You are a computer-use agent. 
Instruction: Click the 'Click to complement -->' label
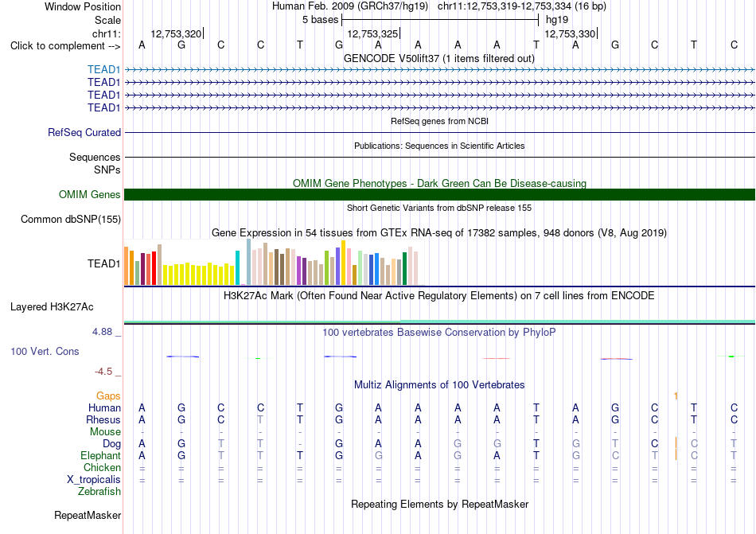pyautogui.click(x=65, y=46)
